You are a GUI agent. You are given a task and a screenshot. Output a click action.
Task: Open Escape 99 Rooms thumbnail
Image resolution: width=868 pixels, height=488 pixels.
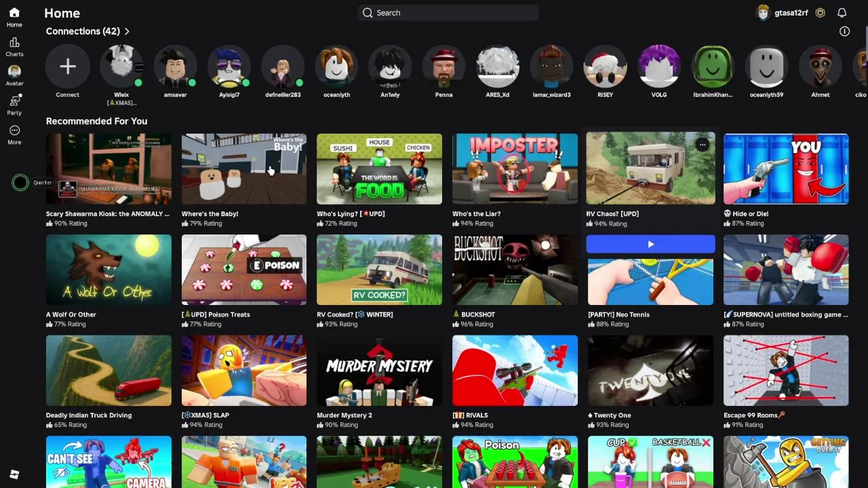786,370
